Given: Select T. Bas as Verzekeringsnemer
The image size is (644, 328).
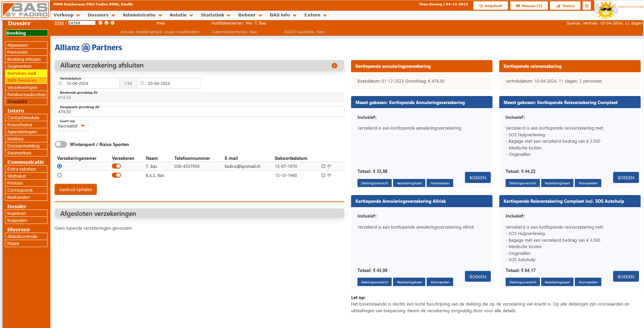Looking at the screenshot, I should point(59,166).
